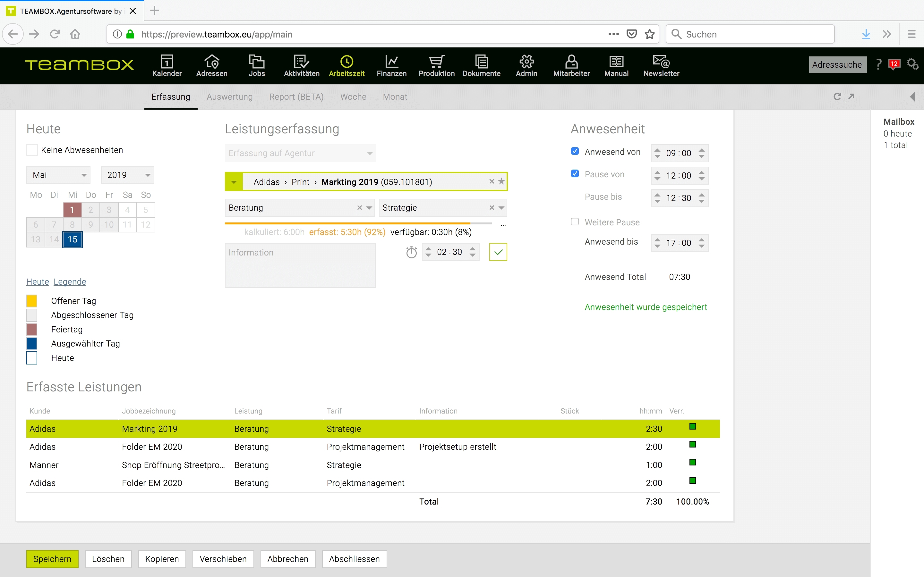Click the Abschliessen button
This screenshot has height=577, width=924.
[x=354, y=559]
